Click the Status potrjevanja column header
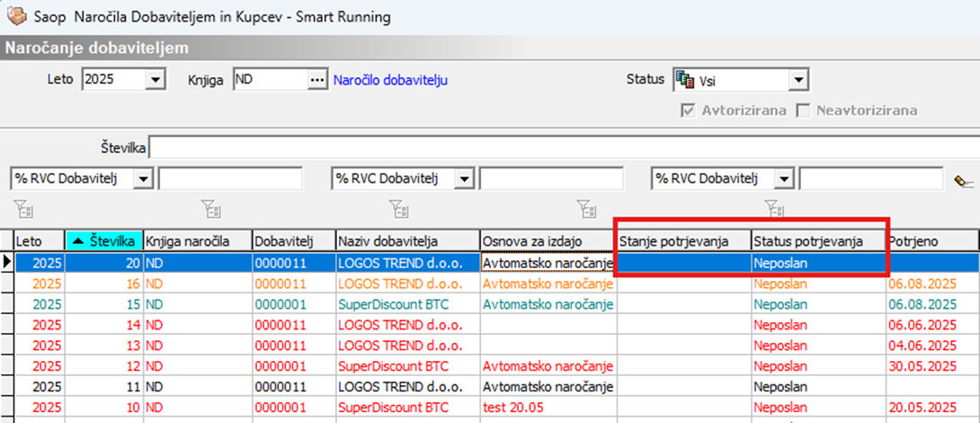 click(x=808, y=240)
